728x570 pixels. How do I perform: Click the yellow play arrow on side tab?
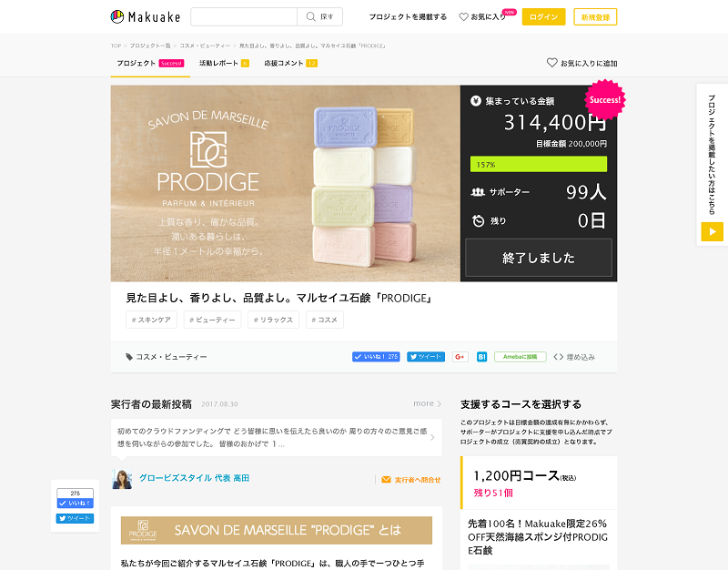pos(713,231)
